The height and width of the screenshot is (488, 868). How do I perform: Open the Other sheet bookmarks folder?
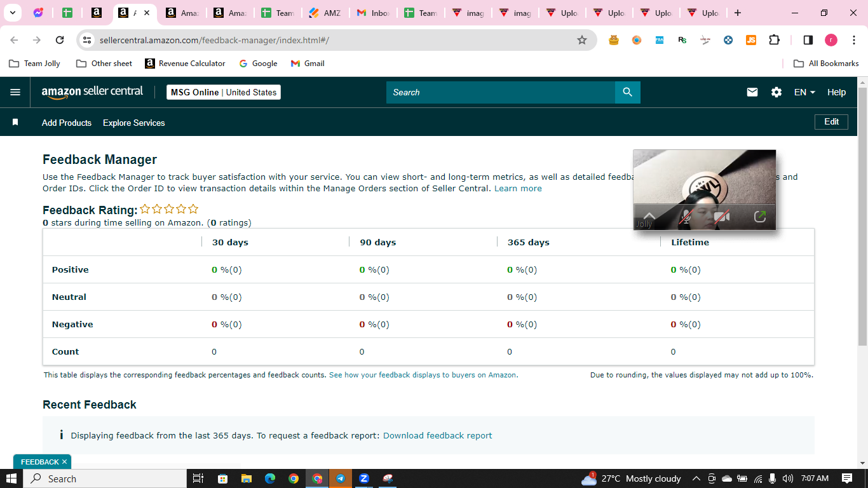pos(104,64)
